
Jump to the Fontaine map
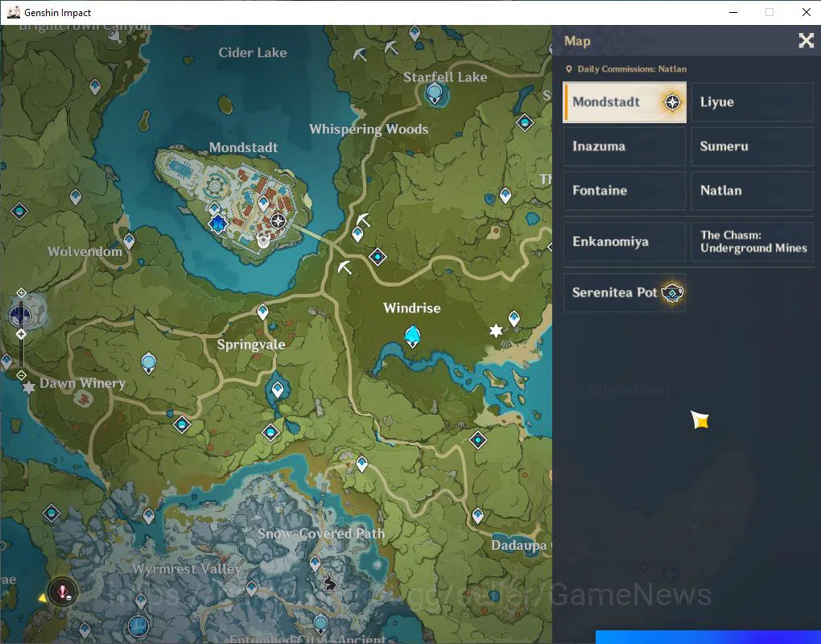click(x=624, y=191)
